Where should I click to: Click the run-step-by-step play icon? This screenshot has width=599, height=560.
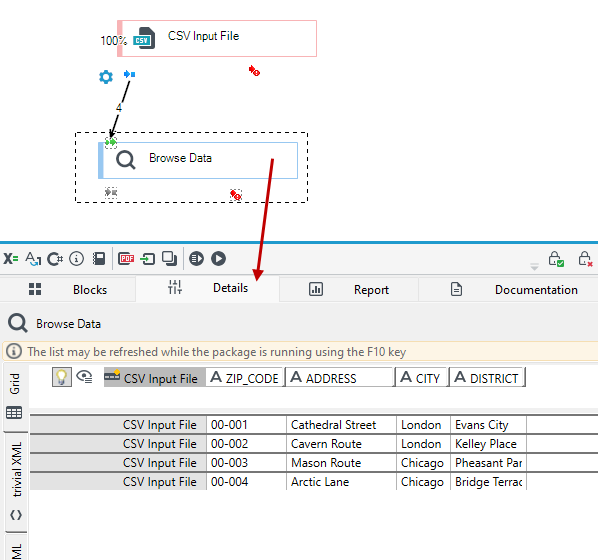click(x=196, y=259)
